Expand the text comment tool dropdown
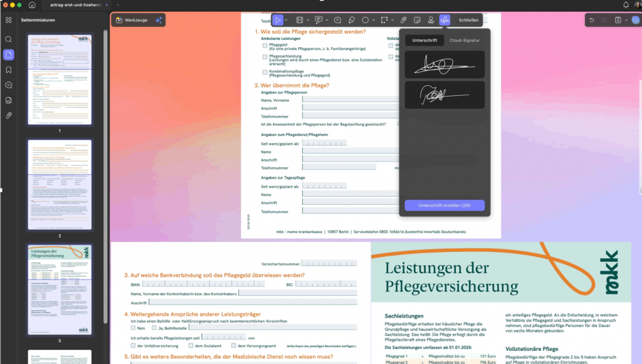This screenshot has width=642, height=364. [327, 20]
